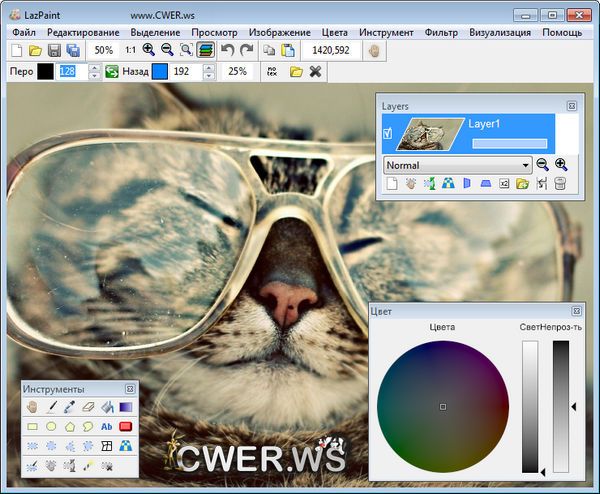Click the Undo arrow in toolbar
Image resolution: width=600 pixels, height=494 pixels.
227,49
